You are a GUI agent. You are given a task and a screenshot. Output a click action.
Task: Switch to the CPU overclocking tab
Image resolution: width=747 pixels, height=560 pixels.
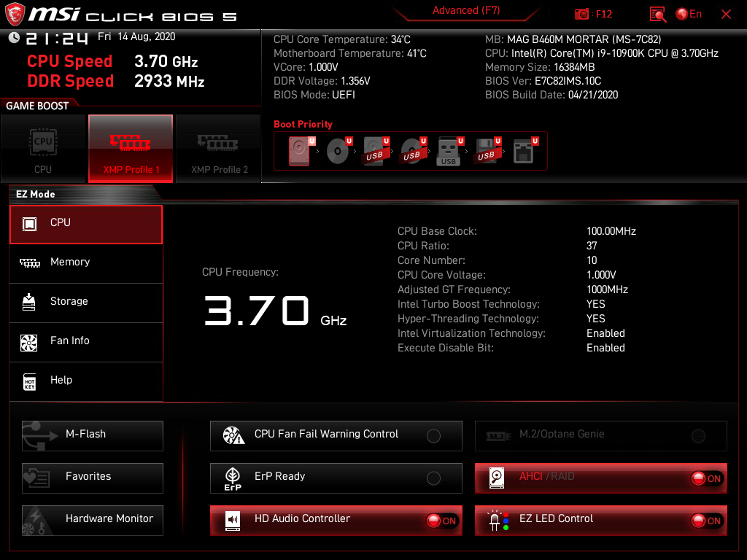tap(43, 148)
